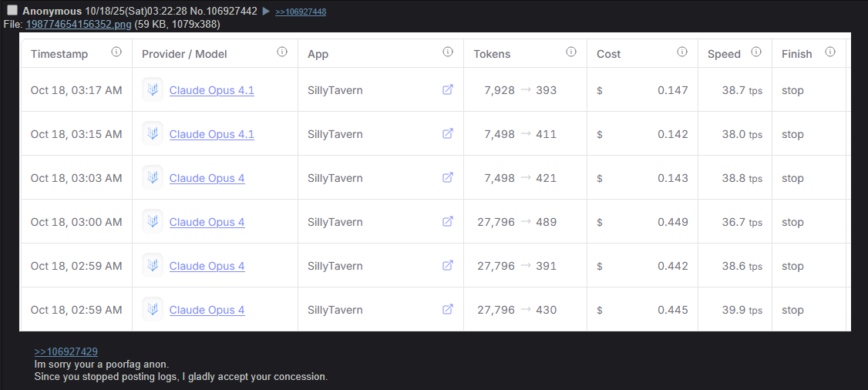Open Claude Opus 4 link in 03:03 AM row
The image size is (868, 390).
pos(207,178)
